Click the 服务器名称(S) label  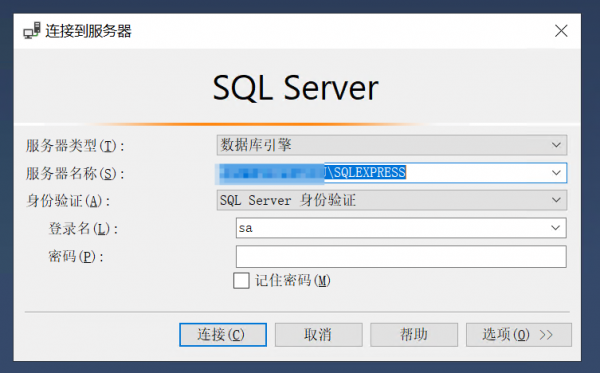click(x=75, y=174)
